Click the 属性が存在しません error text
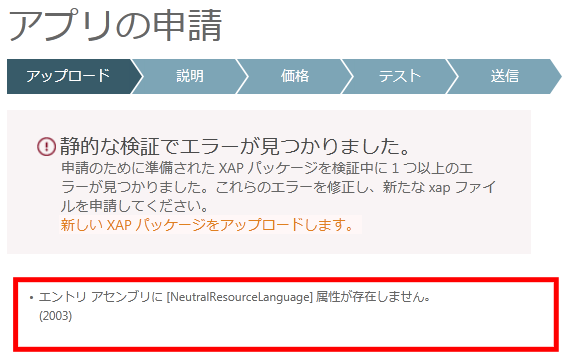Viewport: 568px width, 363px height. point(373,297)
